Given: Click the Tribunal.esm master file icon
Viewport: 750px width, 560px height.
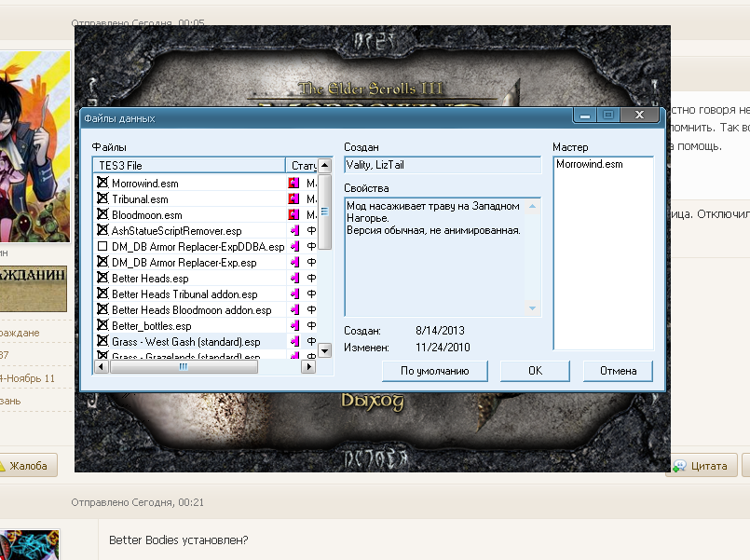Looking at the screenshot, I should point(293,198).
